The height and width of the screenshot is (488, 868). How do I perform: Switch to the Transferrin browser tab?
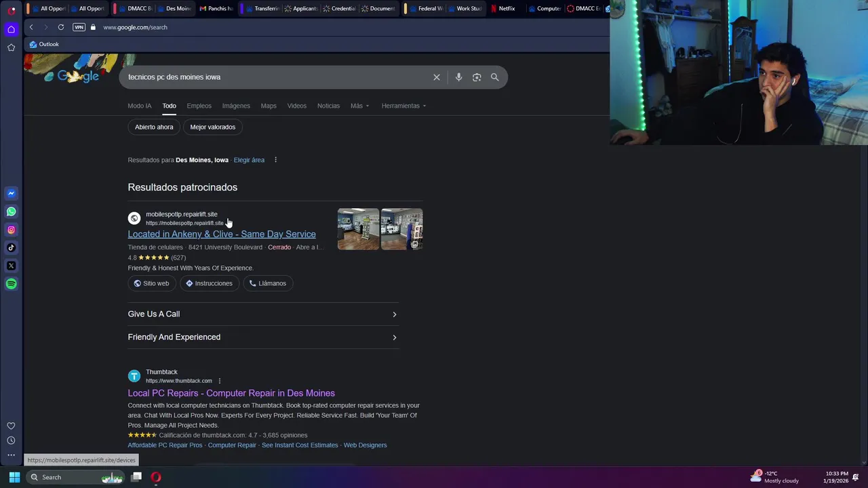[262, 9]
